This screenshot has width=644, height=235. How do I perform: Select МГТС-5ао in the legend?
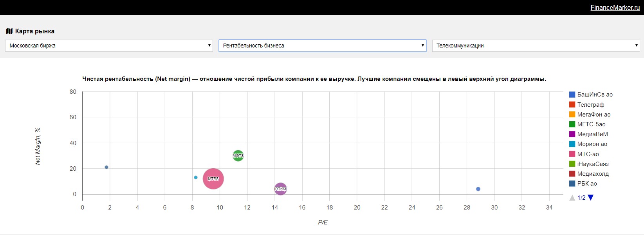coord(591,124)
